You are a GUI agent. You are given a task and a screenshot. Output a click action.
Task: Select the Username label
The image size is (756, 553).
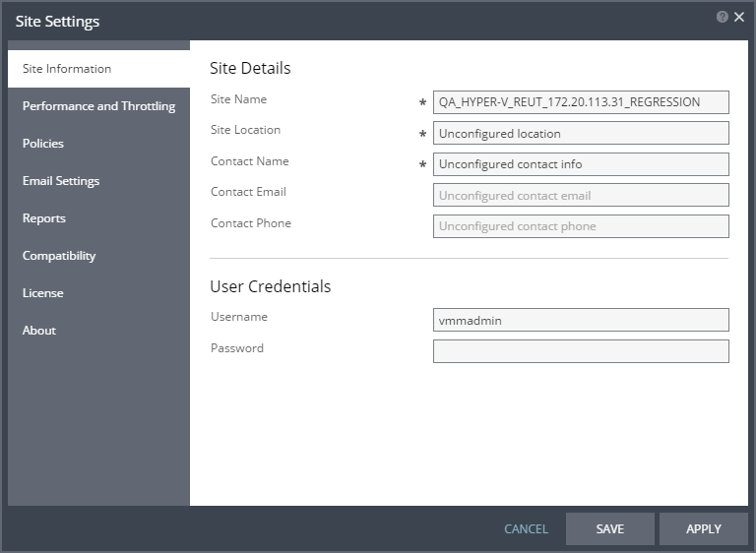pos(239,317)
